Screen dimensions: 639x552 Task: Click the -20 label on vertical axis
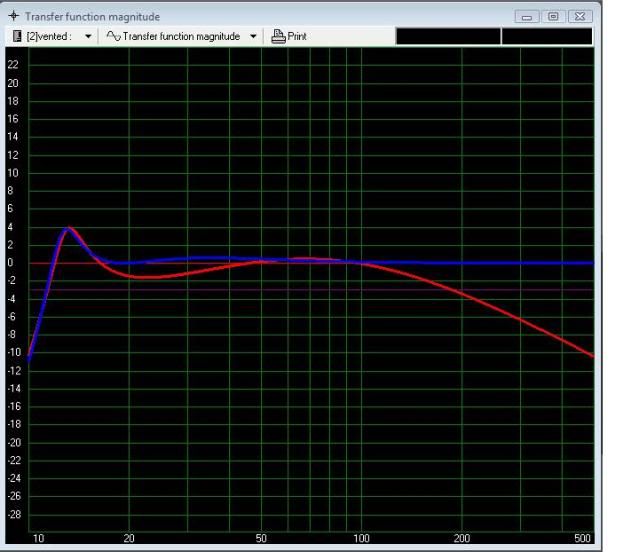(14, 442)
